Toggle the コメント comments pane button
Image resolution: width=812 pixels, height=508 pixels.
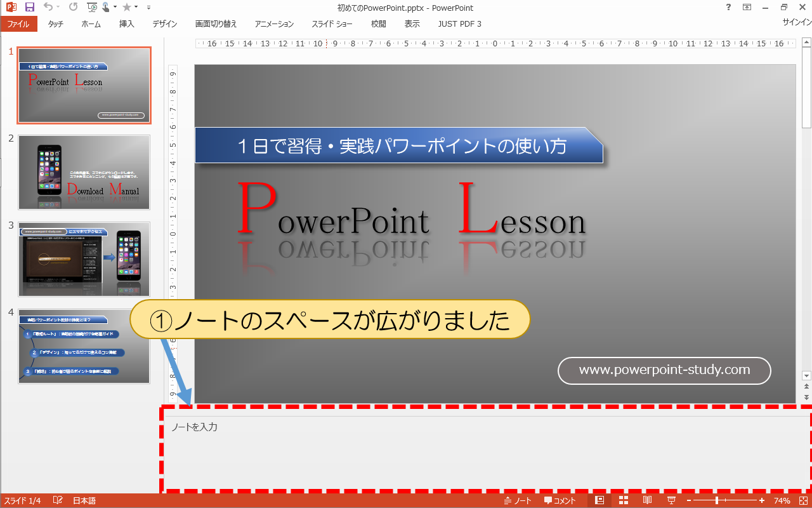[x=560, y=501]
